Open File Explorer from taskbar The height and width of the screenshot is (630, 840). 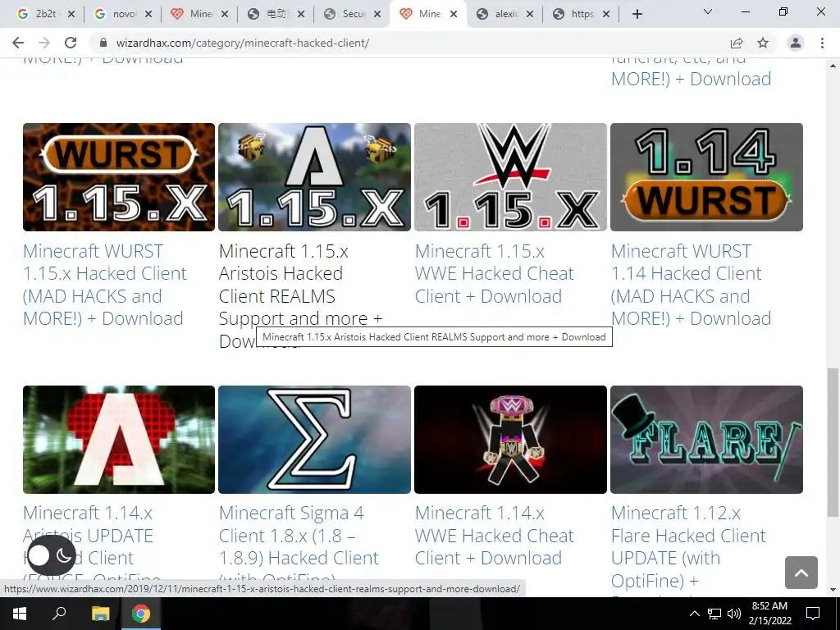click(100, 614)
